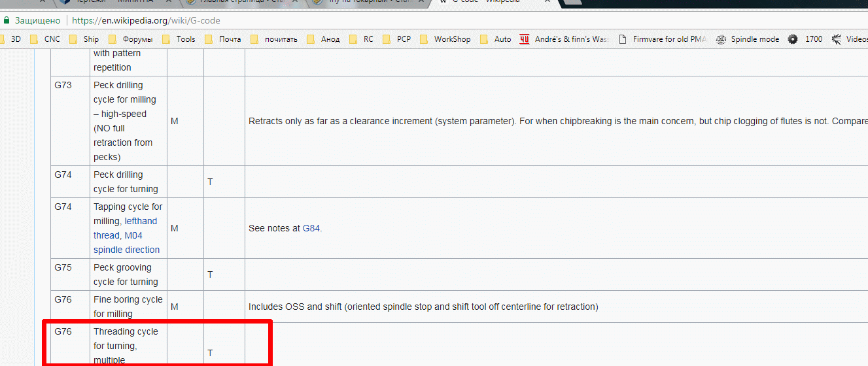The height and width of the screenshot is (366, 868).
Task: Click 'Peck grooving cycle for turning' text
Action: click(x=126, y=274)
